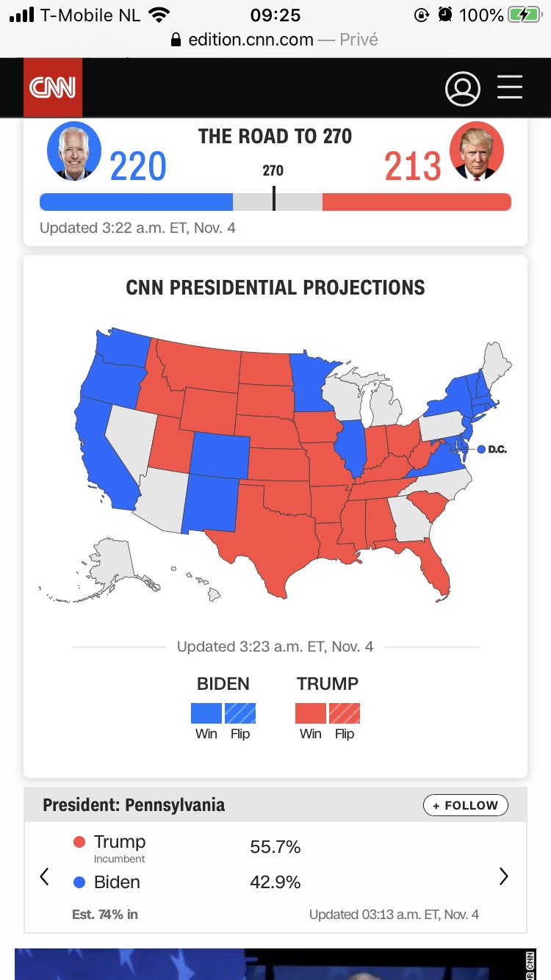Viewport: 551px width, 980px height.
Task: Click the President: Pennsylvania heading
Action: [134, 805]
